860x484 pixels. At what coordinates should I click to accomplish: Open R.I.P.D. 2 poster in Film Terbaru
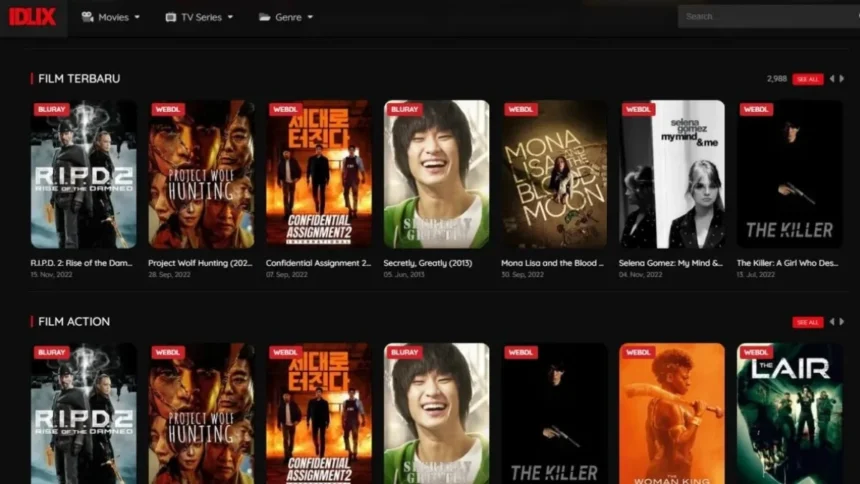[x=83, y=174]
